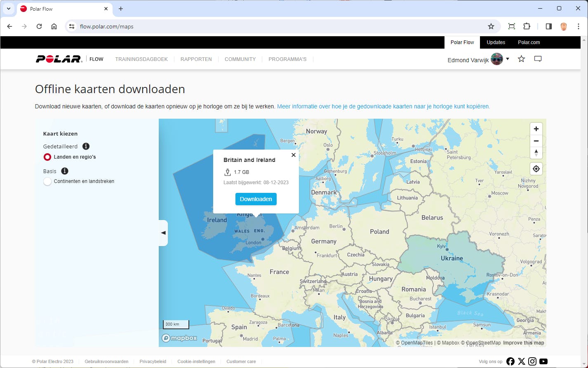Visit Polar's Facebook page
This screenshot has height=368, width=588.
click(x=510, y=361)
